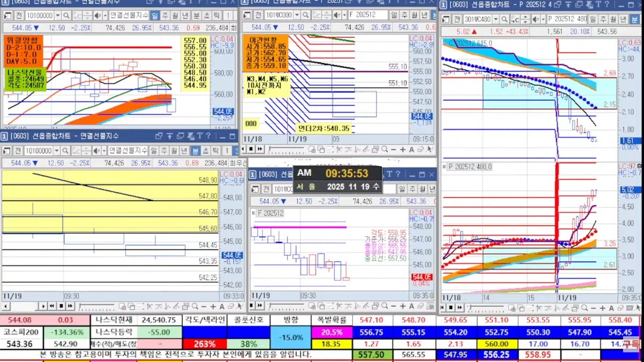This screenshot has height=362, width=644.
Task: Open the code dropdown next to 101WC000
Action: [x=297, y=15]
